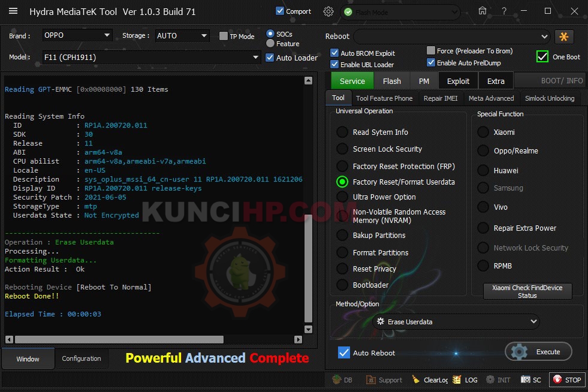Select Oppo/Realme special function
The height and width of the screenshot is (392, 588).
click(x=483, y=150)
